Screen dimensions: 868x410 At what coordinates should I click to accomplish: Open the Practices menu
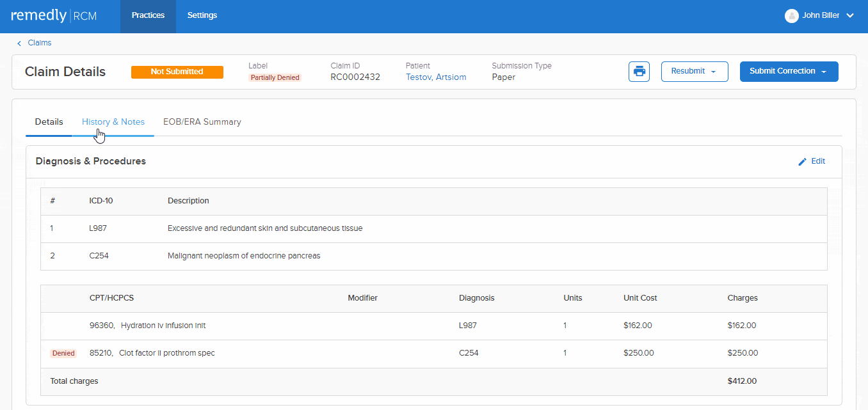click(148, 15)
